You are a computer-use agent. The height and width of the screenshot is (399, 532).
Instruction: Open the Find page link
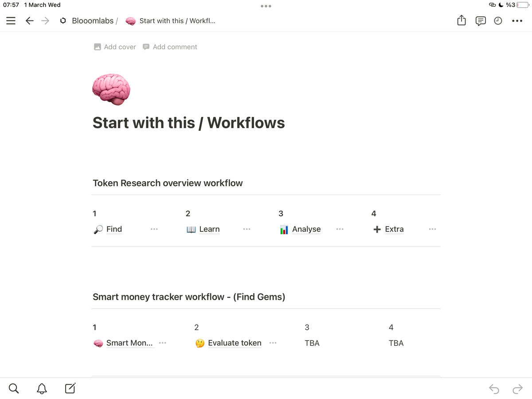114,229
